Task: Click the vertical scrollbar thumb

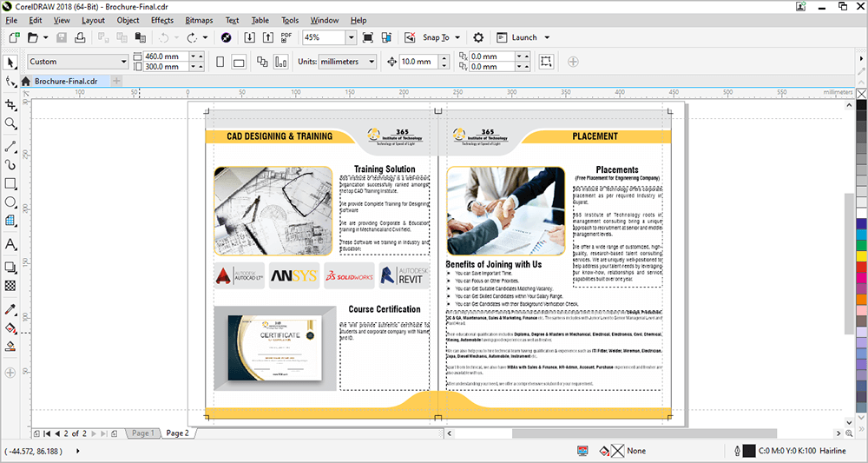Action: tap(850, 263)
